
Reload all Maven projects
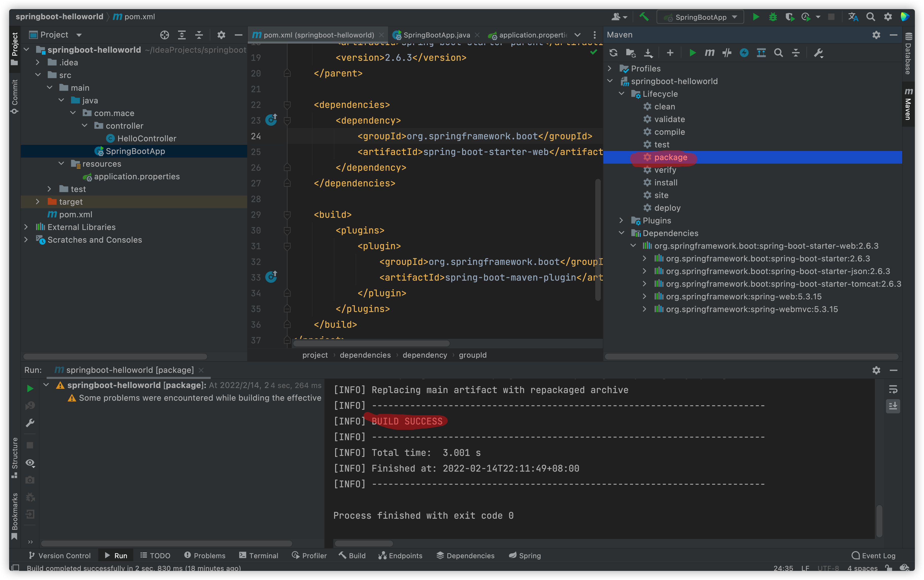[613, 53]
